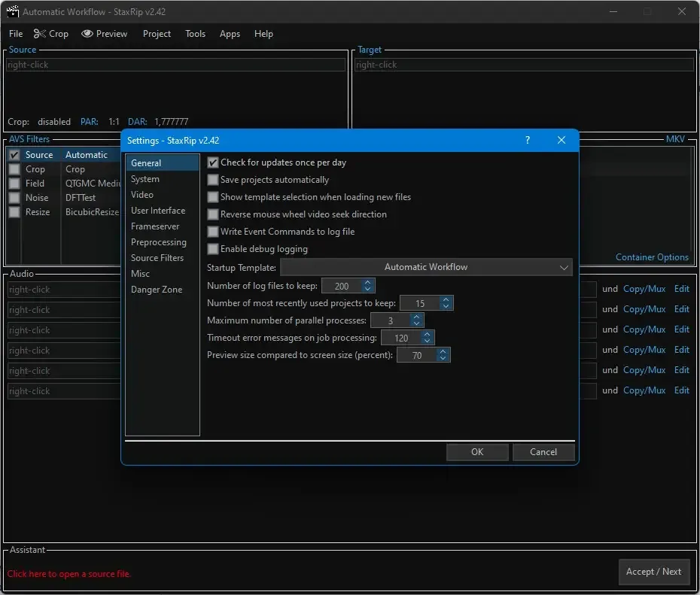Click the Source path input field
This screenshot has width=700, height=595.
tap(175, 65)
